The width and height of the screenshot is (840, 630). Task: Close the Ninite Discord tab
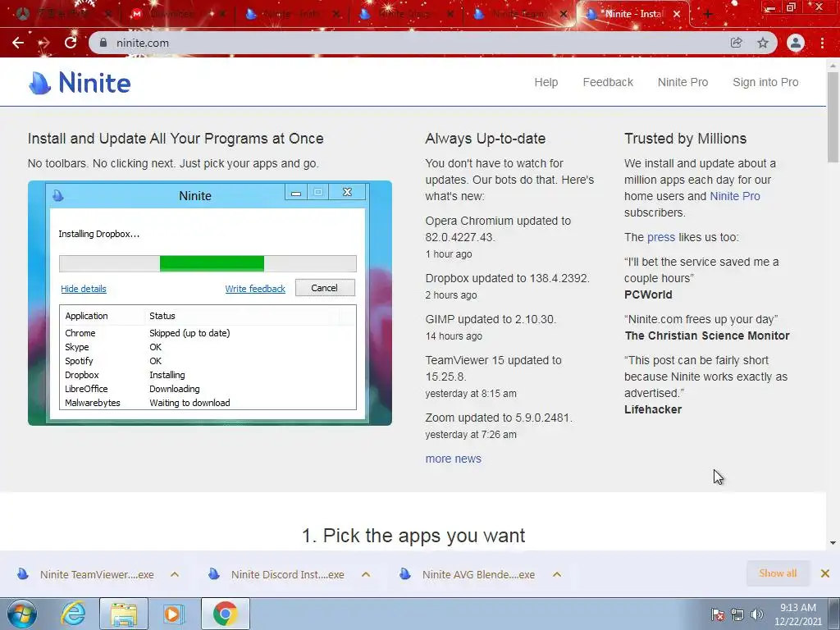(450, 15)
